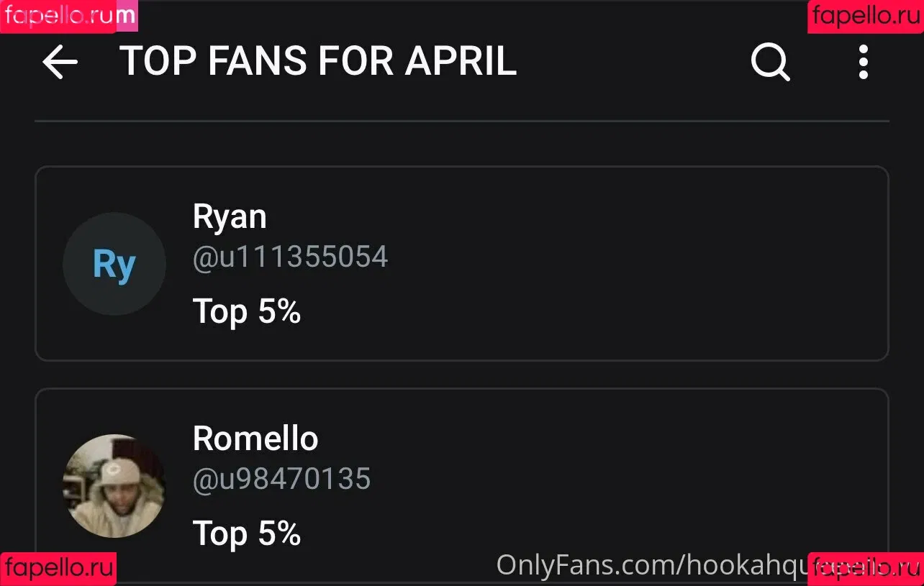The width and height of the screenshot is (924, 586).
Task: Click the Ry initials avatar
Action: pyautogui.click(x=114, y=264)
